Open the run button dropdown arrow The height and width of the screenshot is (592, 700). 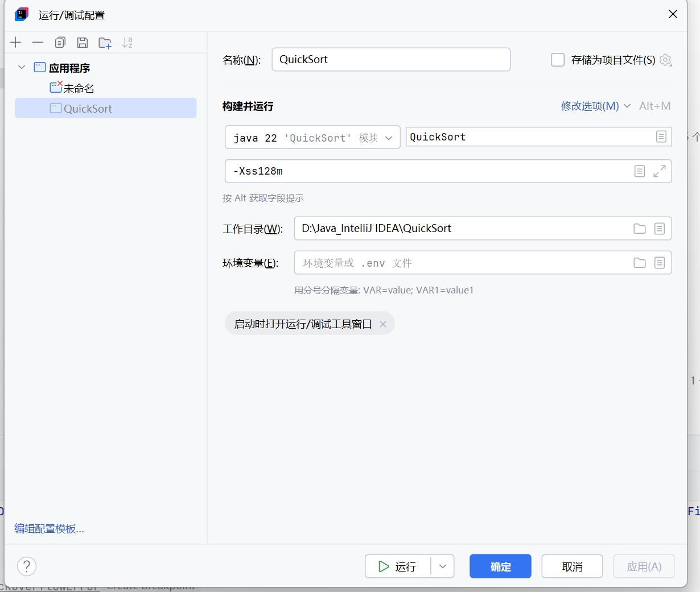click(x=443, y=566)
